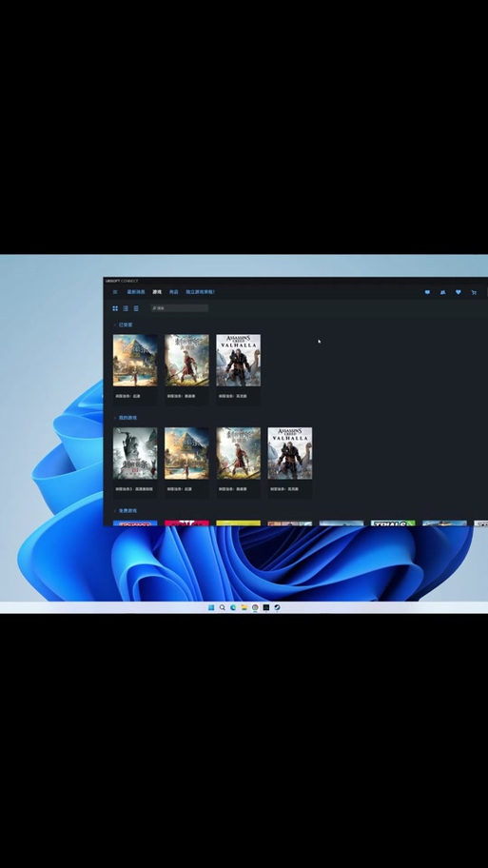Open the dark square app in taskbar
This screenshot has width=488, height=868.
point(266,607)
